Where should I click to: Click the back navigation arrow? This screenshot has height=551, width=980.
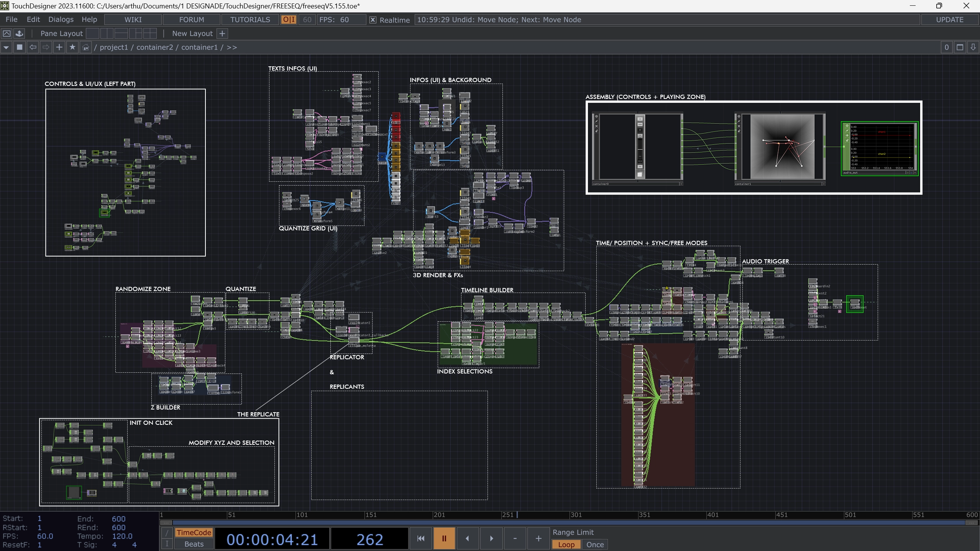pos(33,47)
